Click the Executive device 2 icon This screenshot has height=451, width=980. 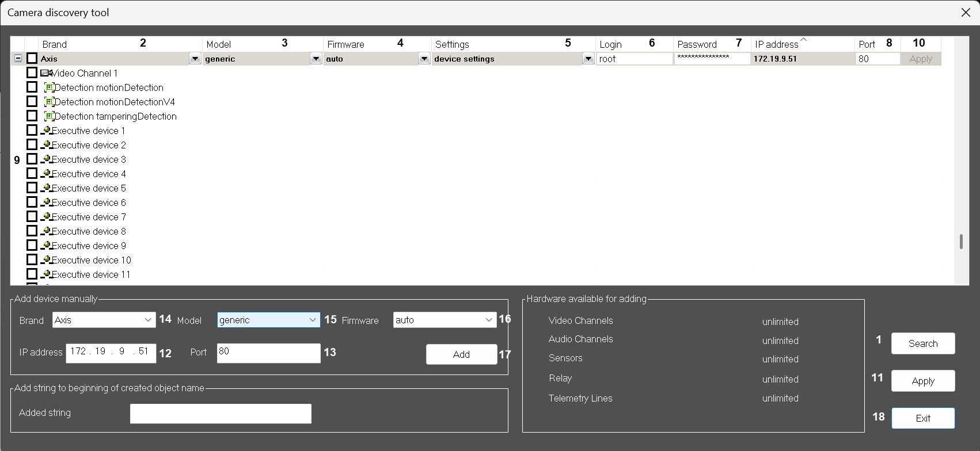click(46, 145)
